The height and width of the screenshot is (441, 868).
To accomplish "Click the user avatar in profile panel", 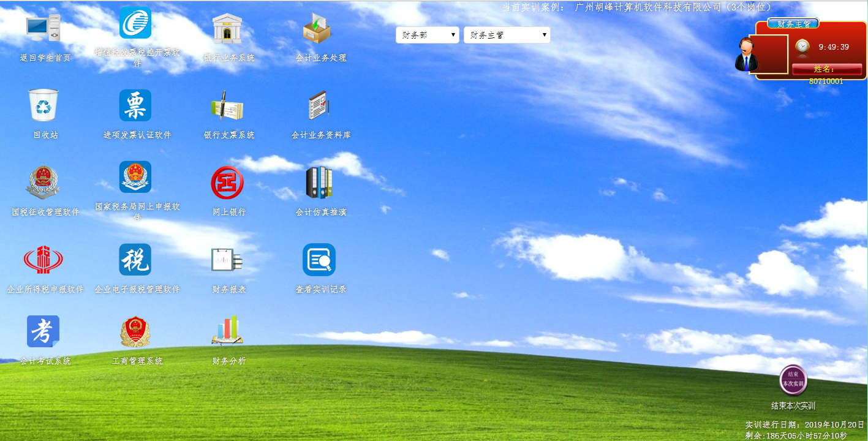I will point(747,55).
